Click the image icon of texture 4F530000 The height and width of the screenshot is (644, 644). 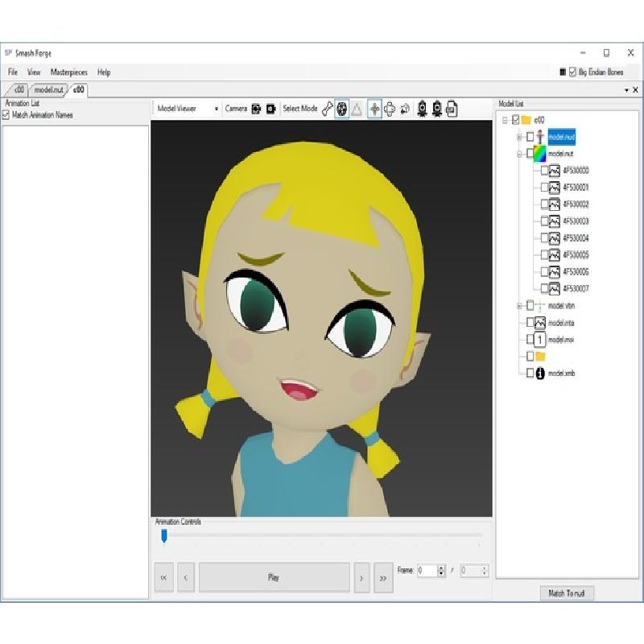pos(555,171)
